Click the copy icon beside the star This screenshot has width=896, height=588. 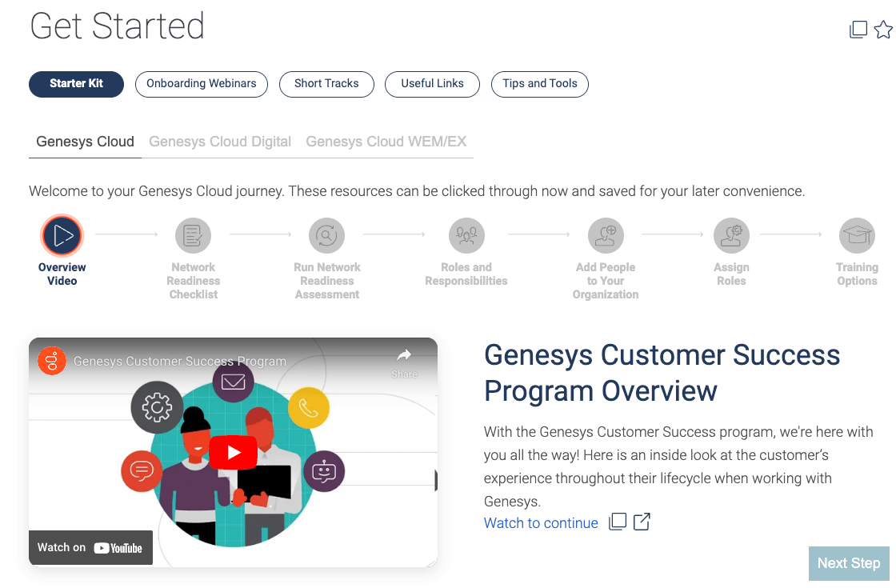(x=858, y=30)
